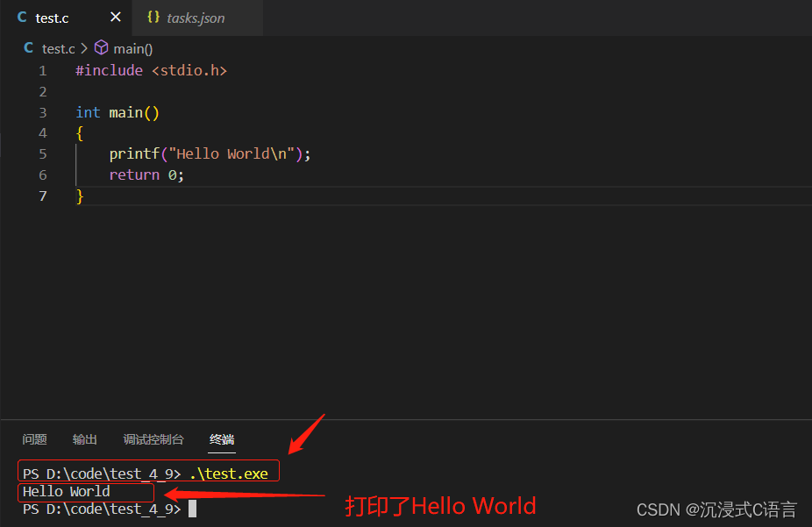Image resolution: width=812 pixels, height=527 pixels.
Task: Close the test.c tab
Action: [x=116, y=17]
